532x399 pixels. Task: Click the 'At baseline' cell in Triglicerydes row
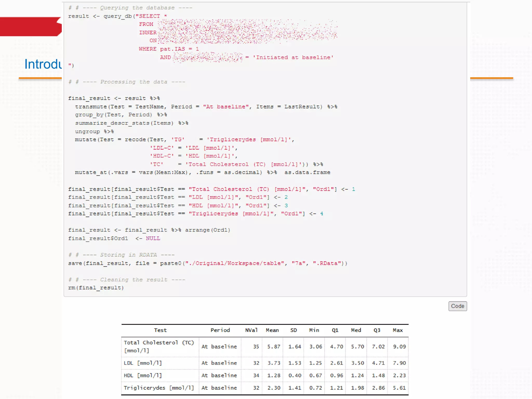(219, 388)
